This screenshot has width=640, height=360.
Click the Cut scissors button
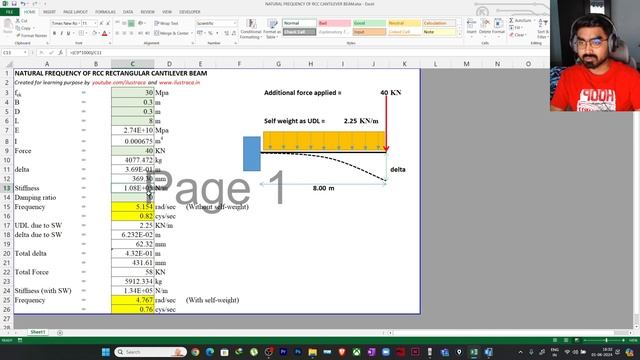click(21, 20)
